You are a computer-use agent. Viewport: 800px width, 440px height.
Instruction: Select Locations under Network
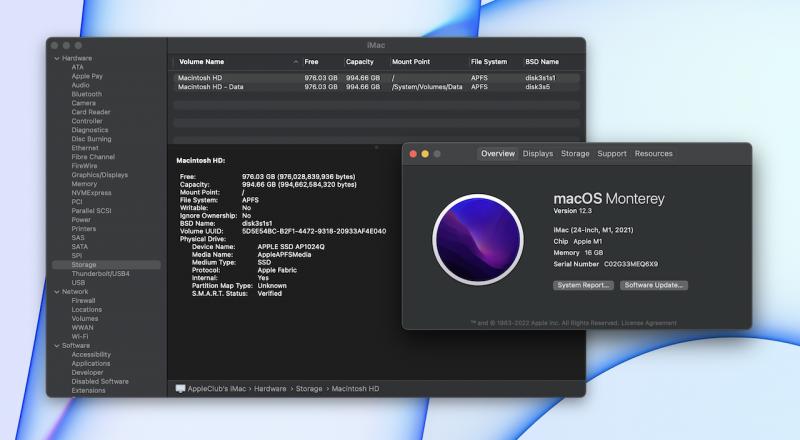point(87,310)
